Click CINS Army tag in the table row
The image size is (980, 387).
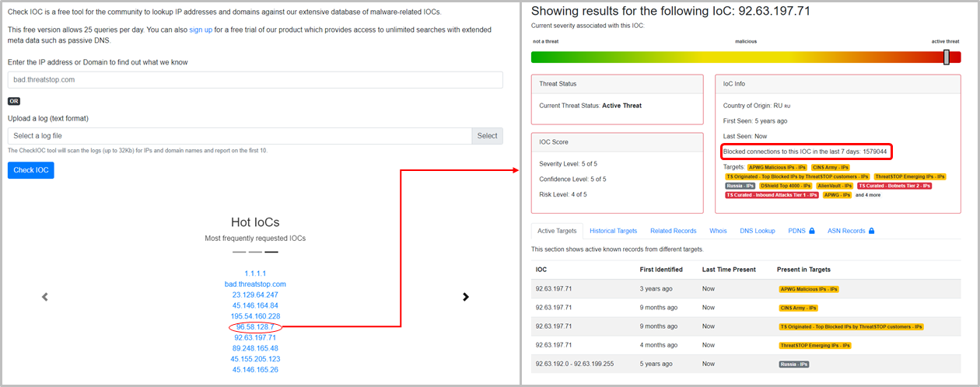click(798, 308)
